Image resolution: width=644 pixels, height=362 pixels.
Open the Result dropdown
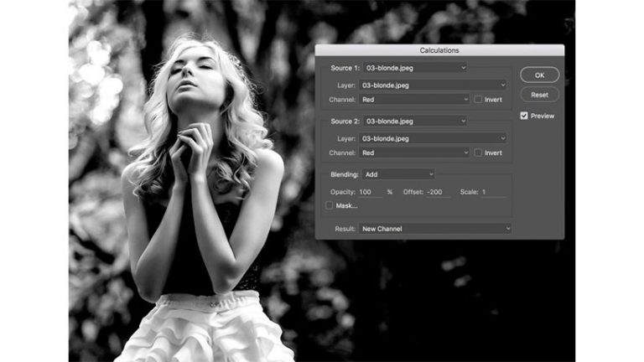(x=435, y=229)
